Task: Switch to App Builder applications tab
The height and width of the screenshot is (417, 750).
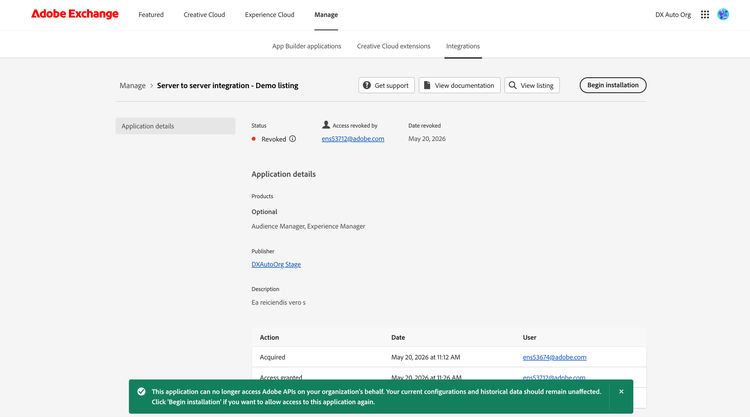Action: (x=307, y=46)
